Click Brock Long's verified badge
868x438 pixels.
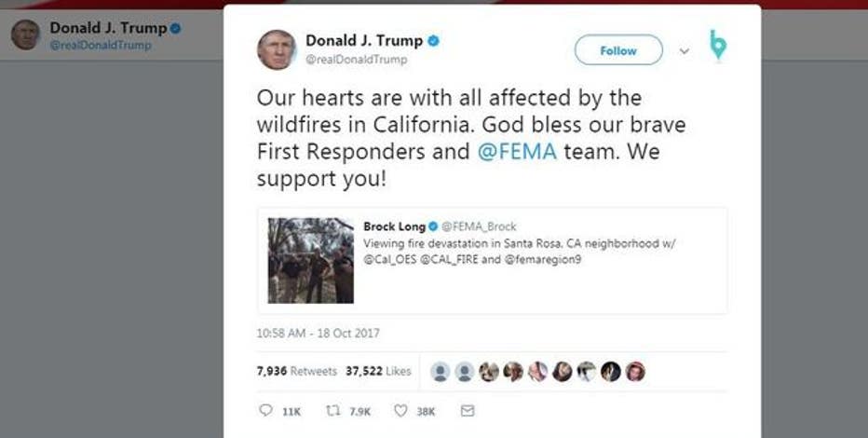click(x=433, y=226)
